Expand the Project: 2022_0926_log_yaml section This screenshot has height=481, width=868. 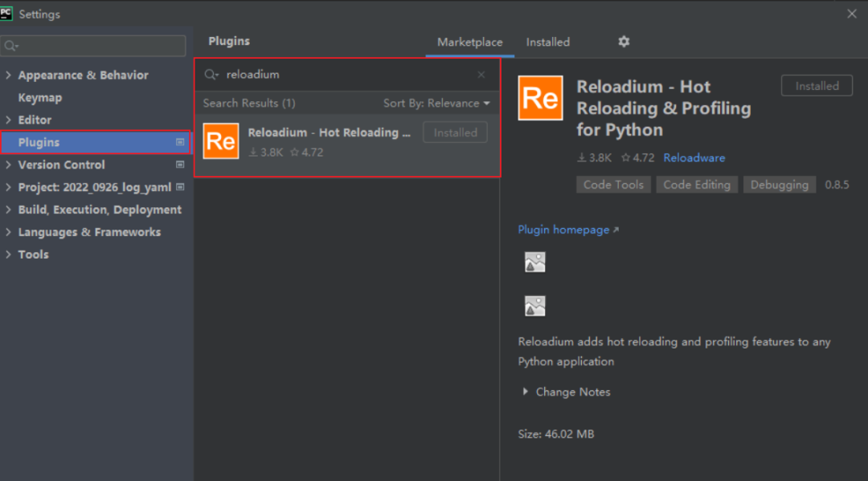(x=8, y=187)
